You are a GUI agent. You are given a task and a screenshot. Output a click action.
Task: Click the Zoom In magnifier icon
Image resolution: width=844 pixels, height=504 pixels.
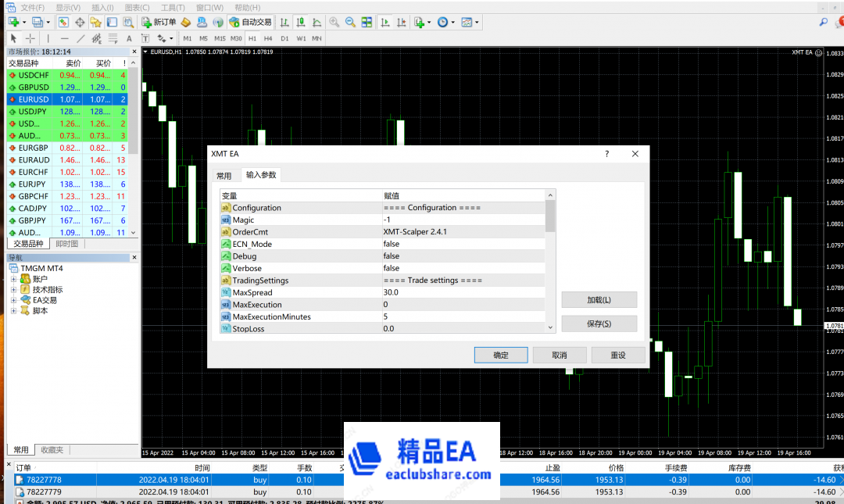pos(334,23)
